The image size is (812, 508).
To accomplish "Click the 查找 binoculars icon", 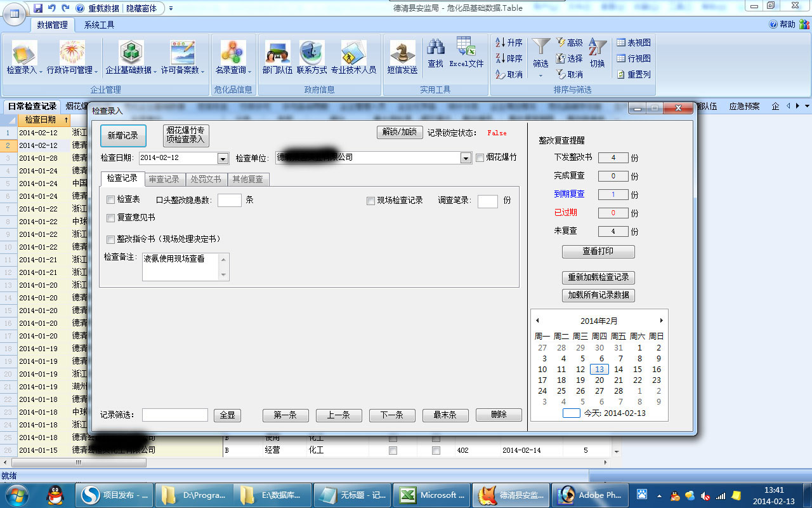I will (x=435, y=48).
